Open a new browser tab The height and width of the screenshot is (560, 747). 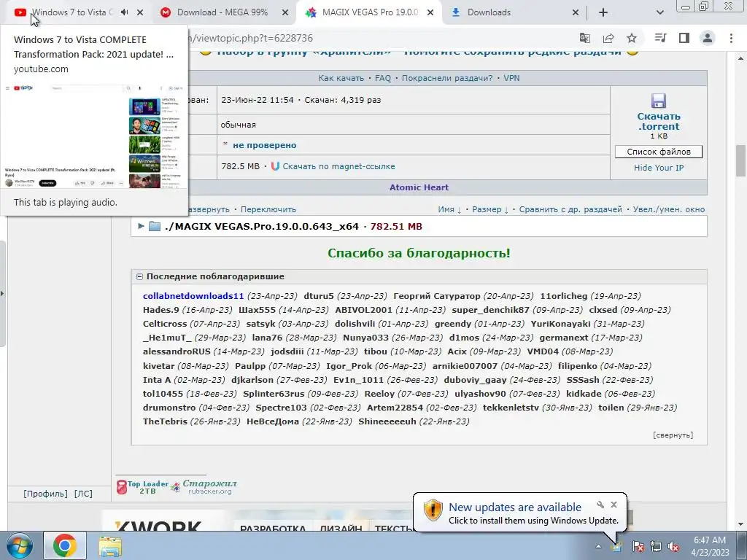(x=603, y=12)
